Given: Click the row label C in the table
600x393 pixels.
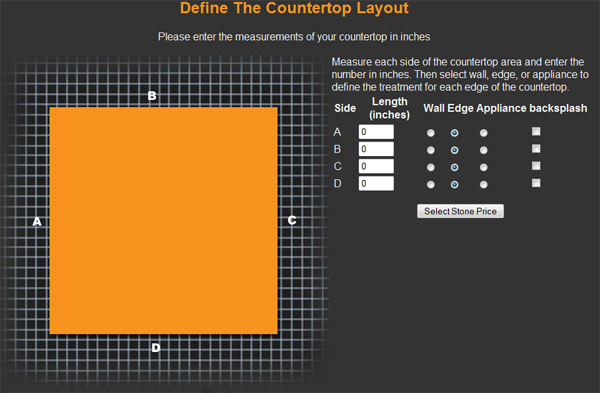Looking at the screenshot, I should pyautogui.click(x=337, y=166).
